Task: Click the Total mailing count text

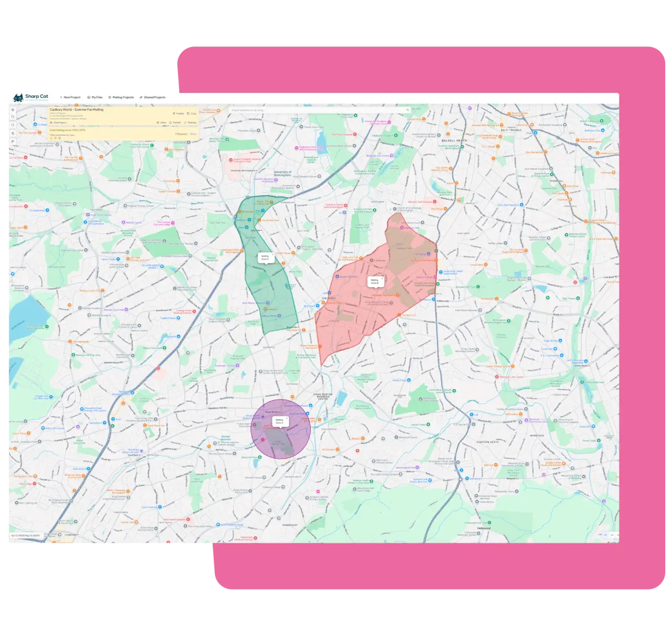Action: click(67, 130)
